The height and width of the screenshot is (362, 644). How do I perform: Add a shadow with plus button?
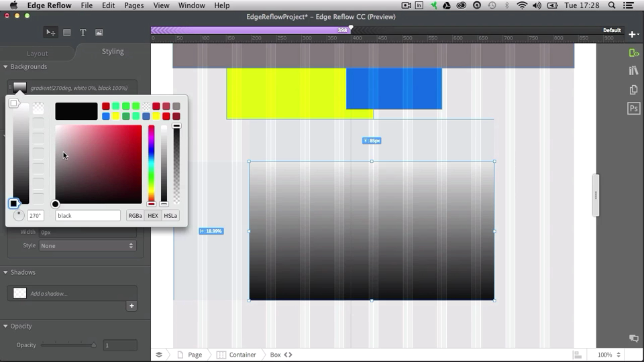click(x=131, y=306)
